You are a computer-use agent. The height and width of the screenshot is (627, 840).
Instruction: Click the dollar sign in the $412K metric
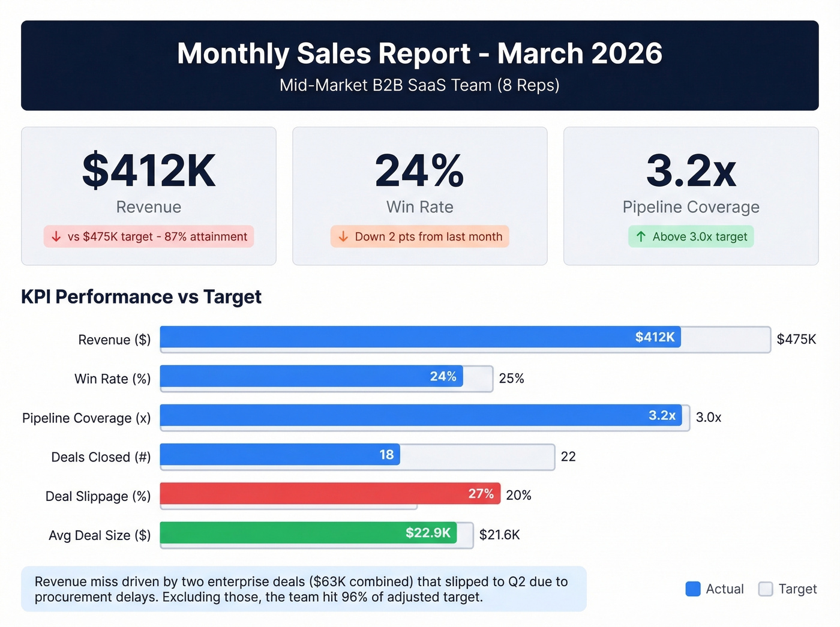(94, 171)
